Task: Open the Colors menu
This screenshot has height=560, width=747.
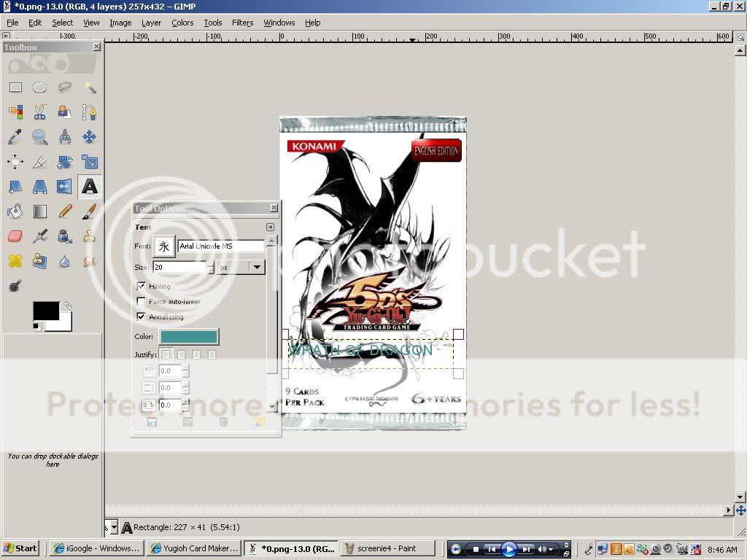Action: pyautogui.click(x=182, y=23)
